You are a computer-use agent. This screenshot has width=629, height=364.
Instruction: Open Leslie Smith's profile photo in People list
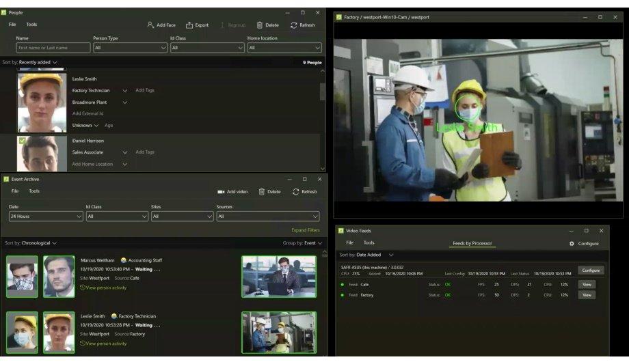(x=42, y=102)
